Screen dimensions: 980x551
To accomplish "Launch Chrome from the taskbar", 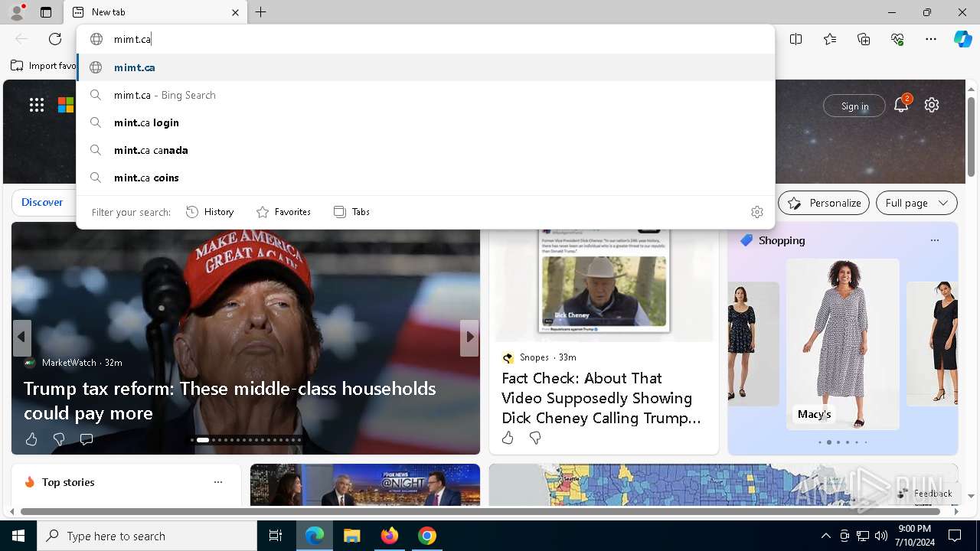I will [x=427, y=536].
